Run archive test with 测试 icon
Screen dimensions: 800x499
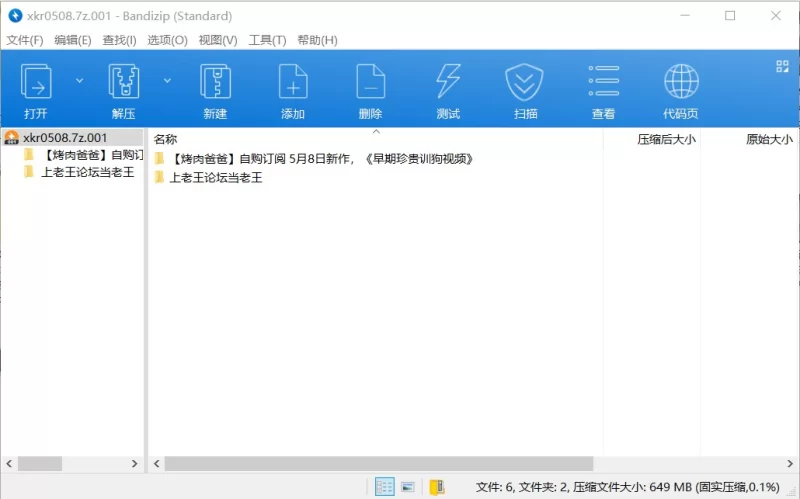coord(448,82)
